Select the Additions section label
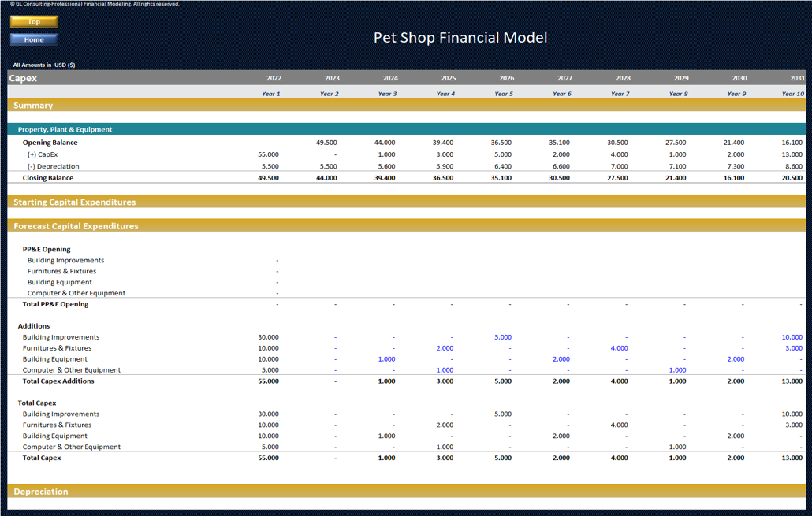The width and height of the screenshot is (812, 516). point(34,325)
